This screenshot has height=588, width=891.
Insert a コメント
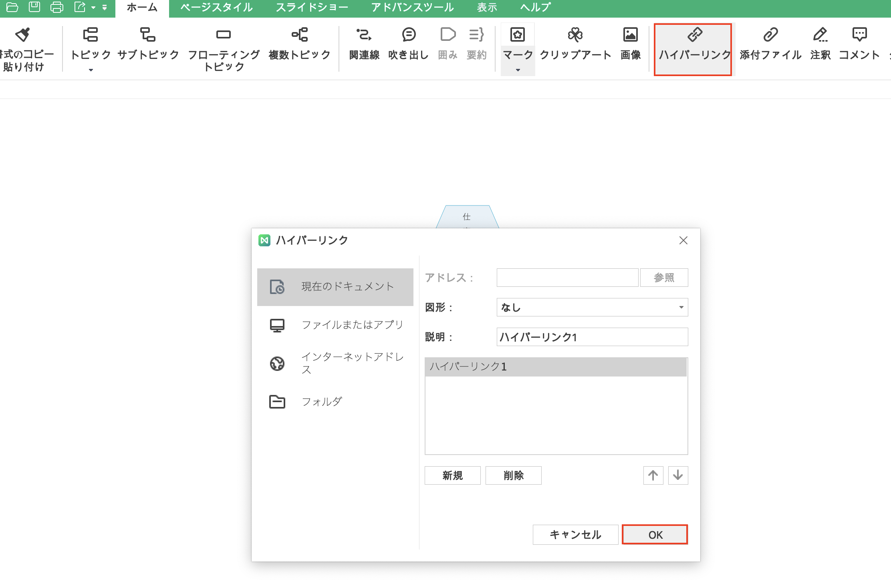pyautogui.click(x=859, y=43)
